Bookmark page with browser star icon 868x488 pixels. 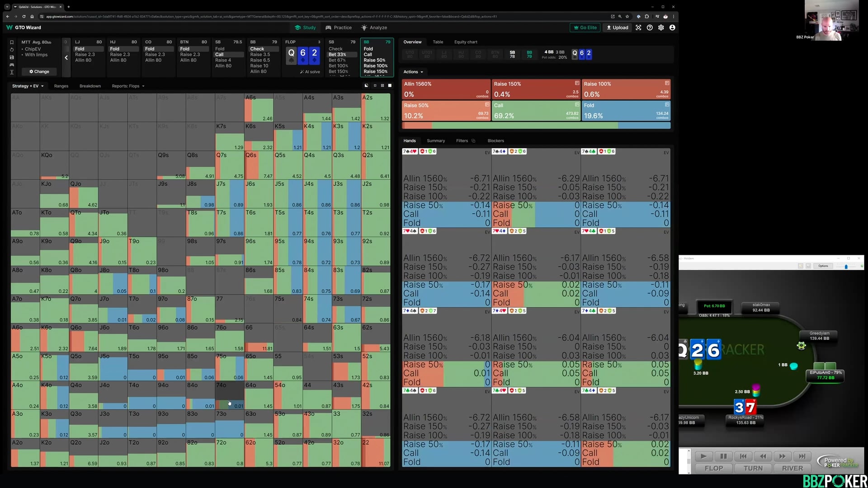[627, 17]
